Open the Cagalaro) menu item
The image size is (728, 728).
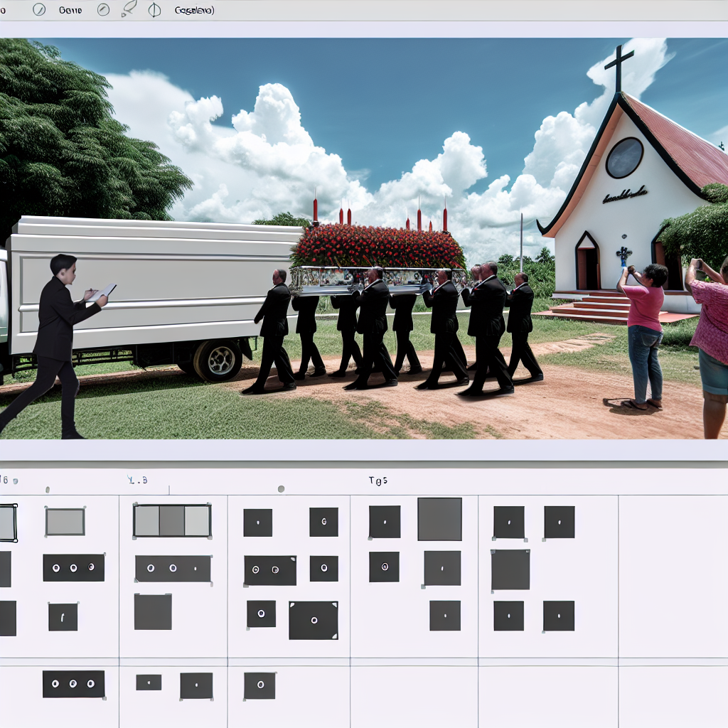[194, 11]
